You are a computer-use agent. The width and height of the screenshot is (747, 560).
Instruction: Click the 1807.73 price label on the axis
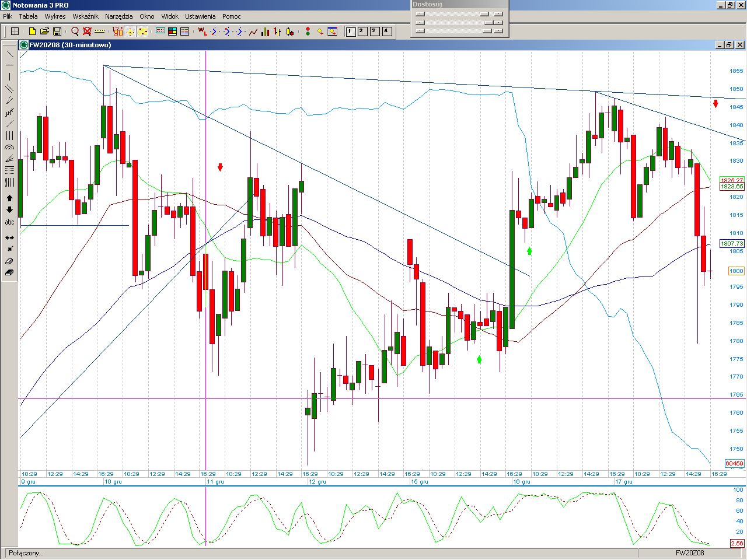[x=732, y=243]
